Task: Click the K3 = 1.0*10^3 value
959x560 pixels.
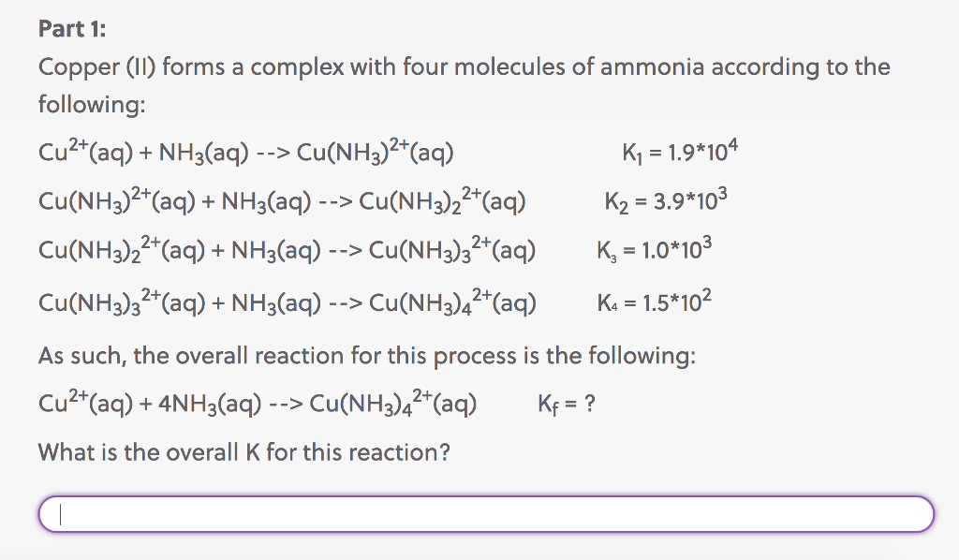Action: [655, 249]
